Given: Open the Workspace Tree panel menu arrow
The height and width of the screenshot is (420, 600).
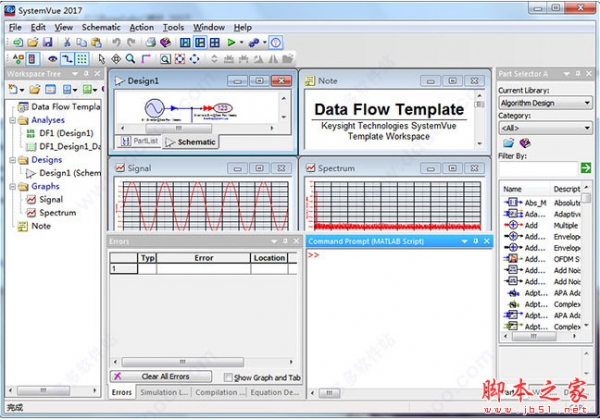Looking at the screenshot, I should click(x=75, y=73).
